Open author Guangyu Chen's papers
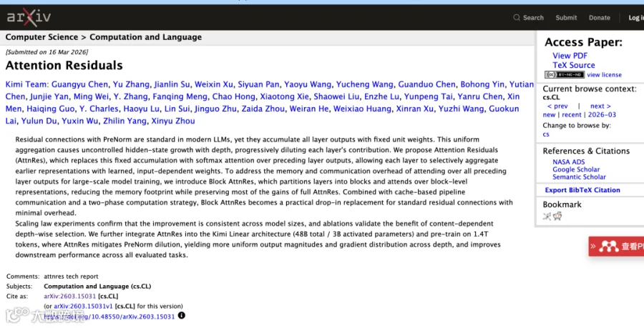Viewport: 644px width, 328px height. click(79, 84)
